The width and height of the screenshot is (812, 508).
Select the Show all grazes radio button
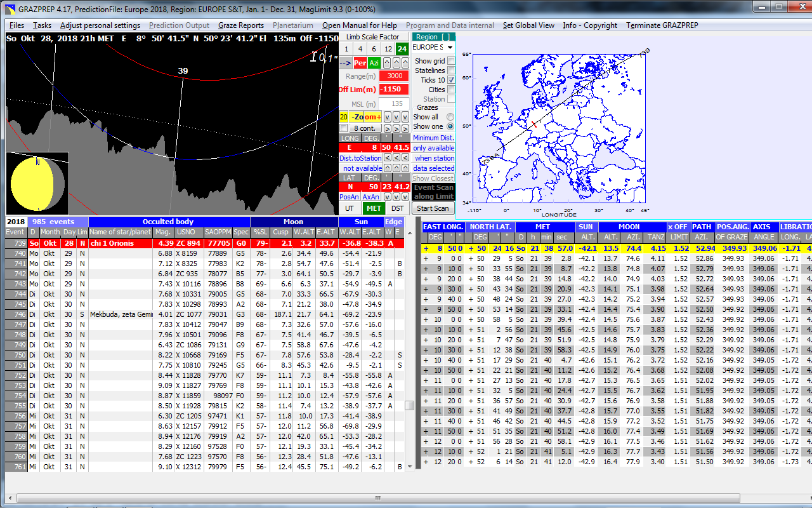click(450, 117)
